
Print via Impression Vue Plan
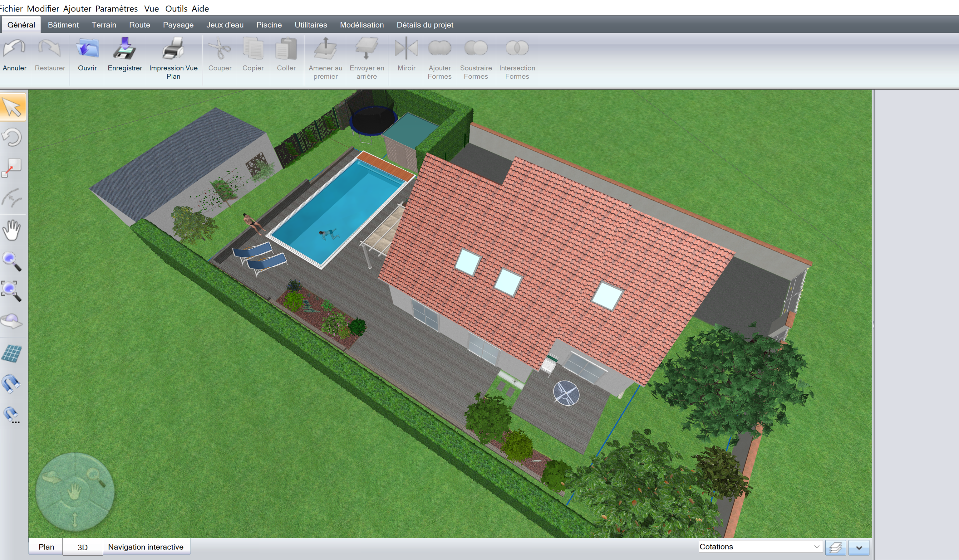(x=173, y=49)
